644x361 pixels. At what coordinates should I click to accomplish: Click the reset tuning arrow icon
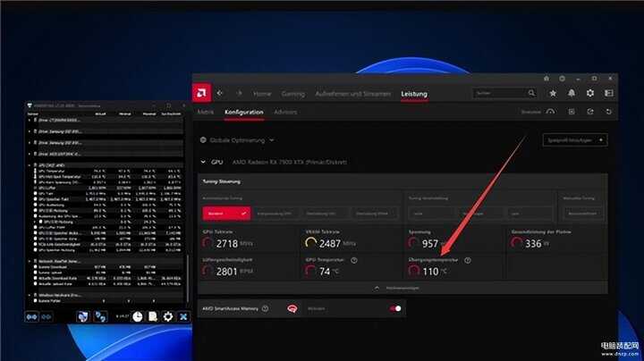coord(609,112)
